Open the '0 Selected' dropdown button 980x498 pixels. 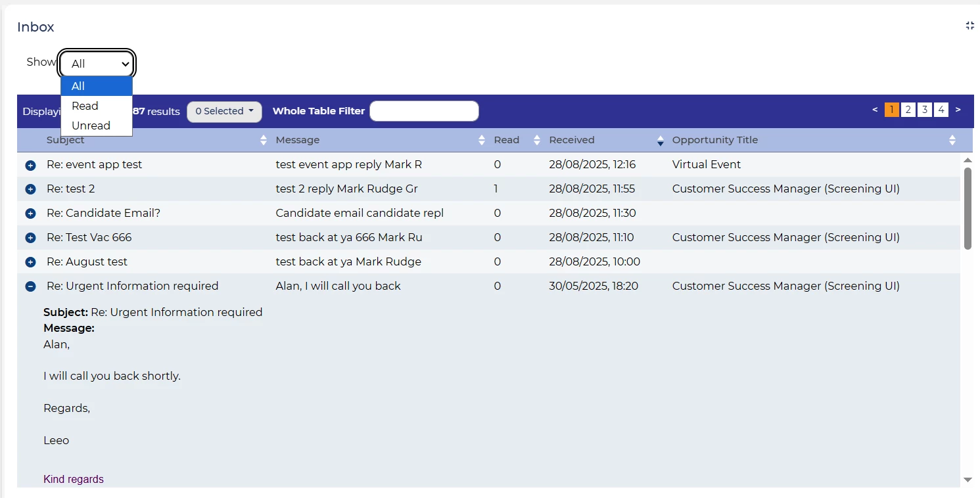click(x=224, y=112)
